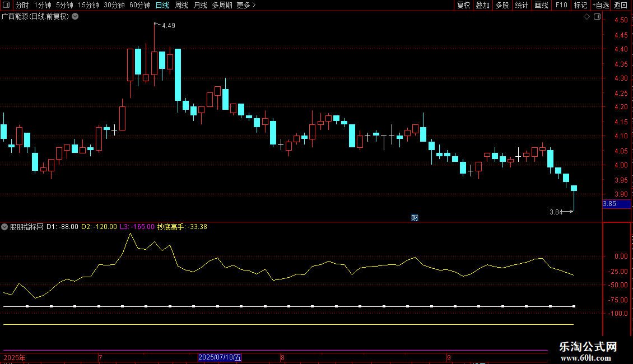Open F10 company information

(561, 5)
